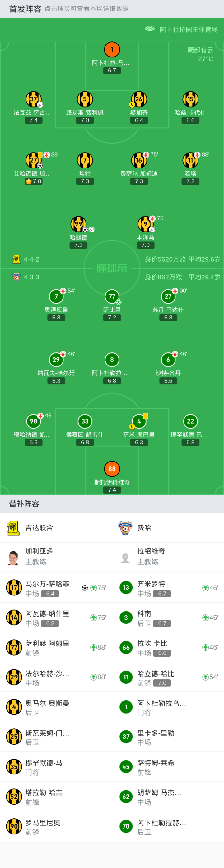Viewport: 224px width, 868px height.
Task: Select 本泽马 number 9 jersey icon
Action: tap(145, 224)
